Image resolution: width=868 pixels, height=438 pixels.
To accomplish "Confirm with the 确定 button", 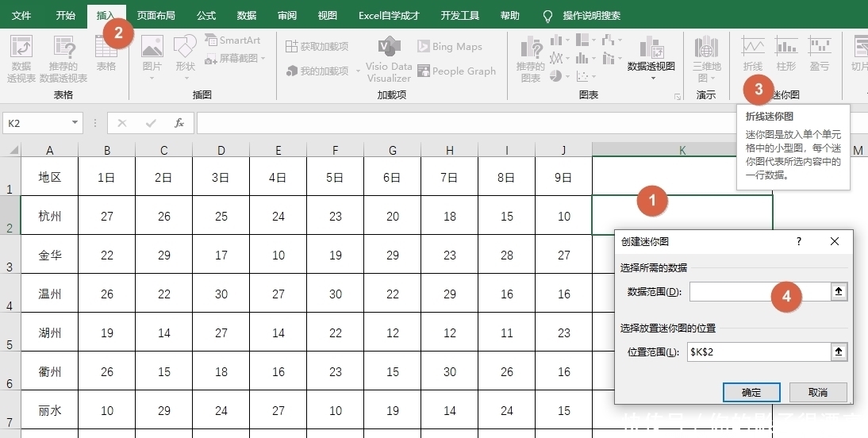I will (751, 392).
